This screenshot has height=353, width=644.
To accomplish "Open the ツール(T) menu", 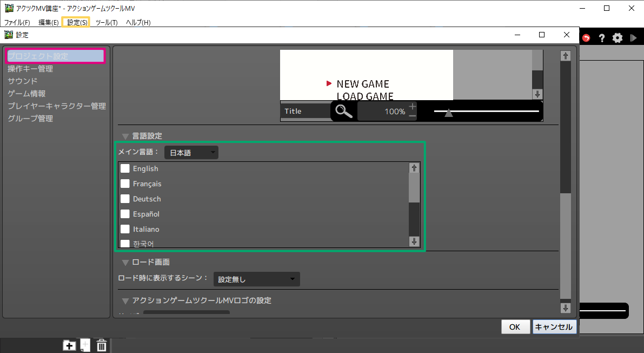I will click(107, 22).
